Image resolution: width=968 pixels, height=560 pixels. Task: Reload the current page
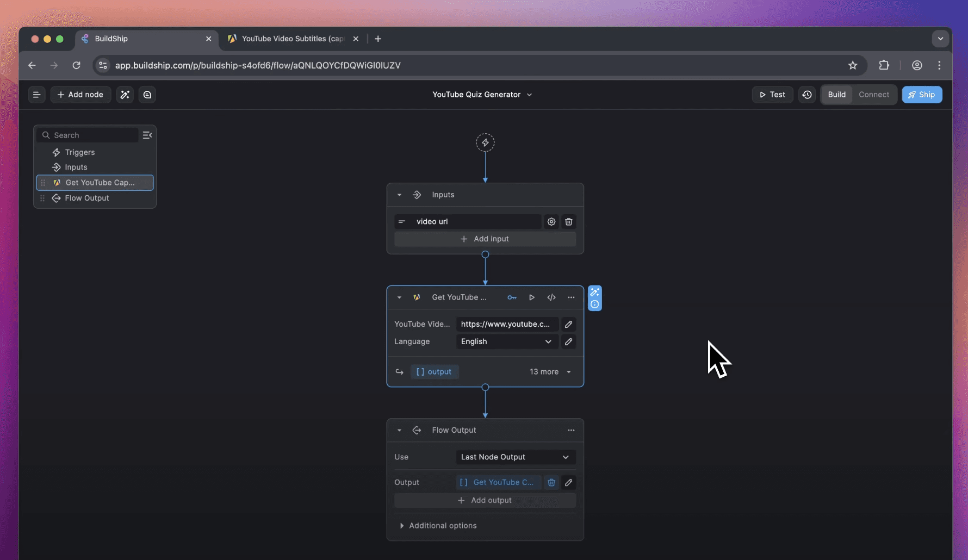point(77,65)
